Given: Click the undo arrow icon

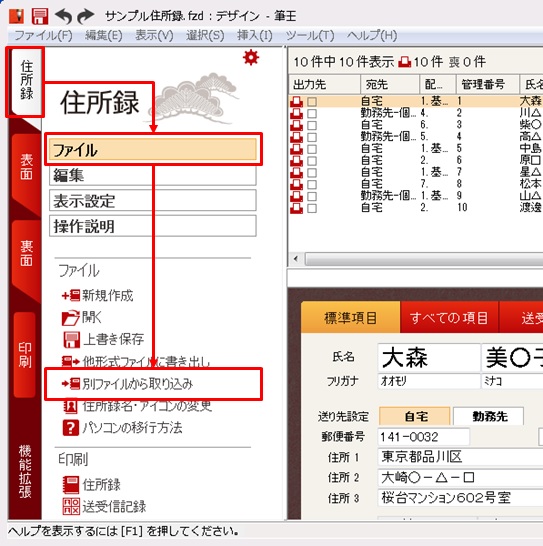Looking at the screenshot, I should pos(63,16).
